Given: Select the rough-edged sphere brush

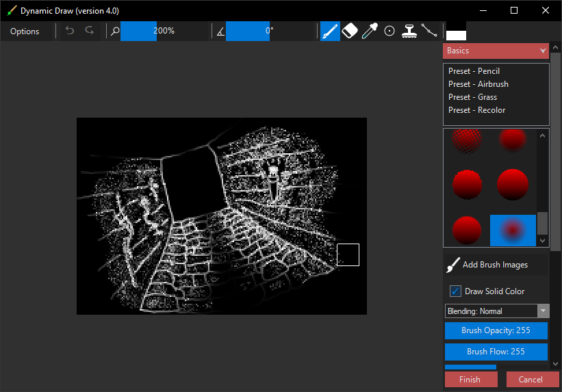Looking at the screenshot, I should click(467, 185).
